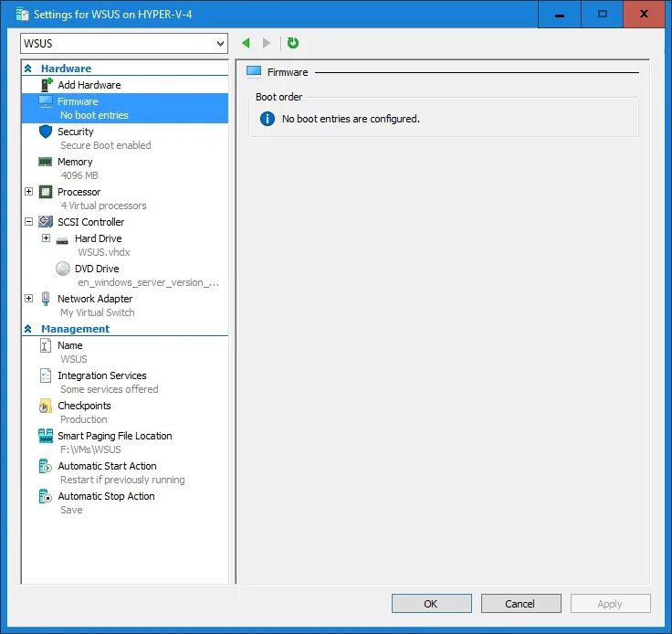Click 'Restart if previously running' text
The width and height of the screenshot is (672, 634).
click(122, 480)
